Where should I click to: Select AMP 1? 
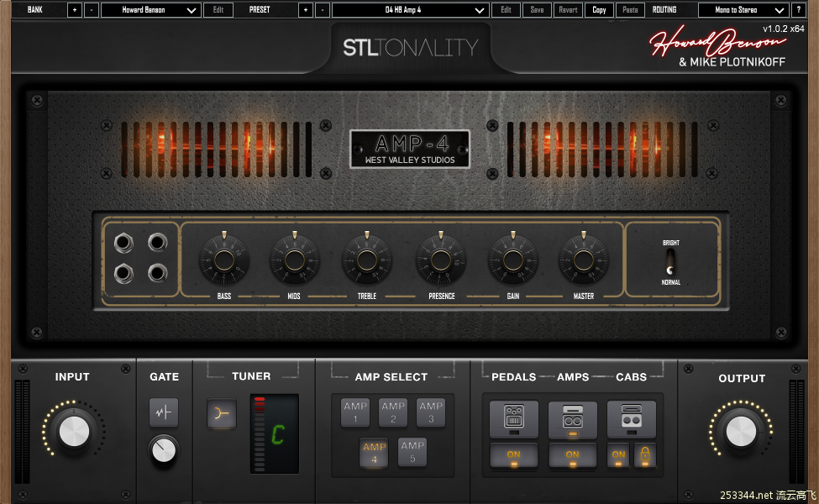[x=355, y=412]
